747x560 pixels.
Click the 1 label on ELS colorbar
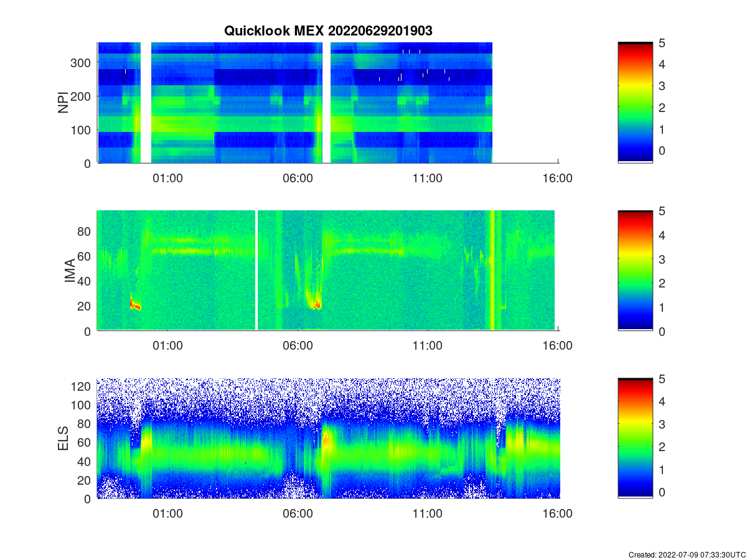point(662,470)
